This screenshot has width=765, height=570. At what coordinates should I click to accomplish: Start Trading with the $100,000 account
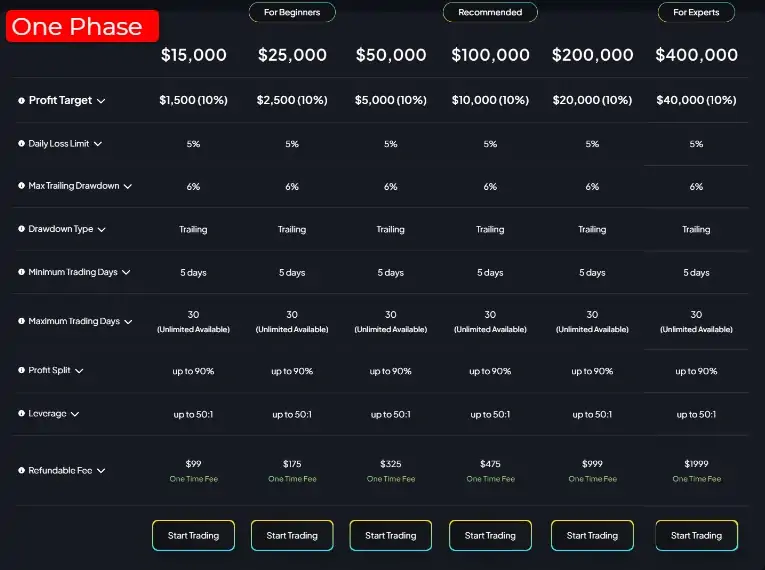pos(490,536)
